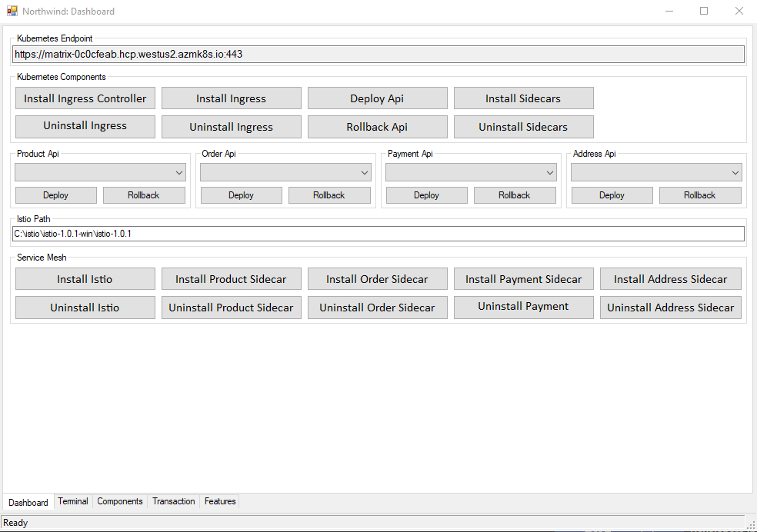Click the status bar resize grip
Image resolution: width=757 pixels, height=532 pixels.
pos(751,525)
